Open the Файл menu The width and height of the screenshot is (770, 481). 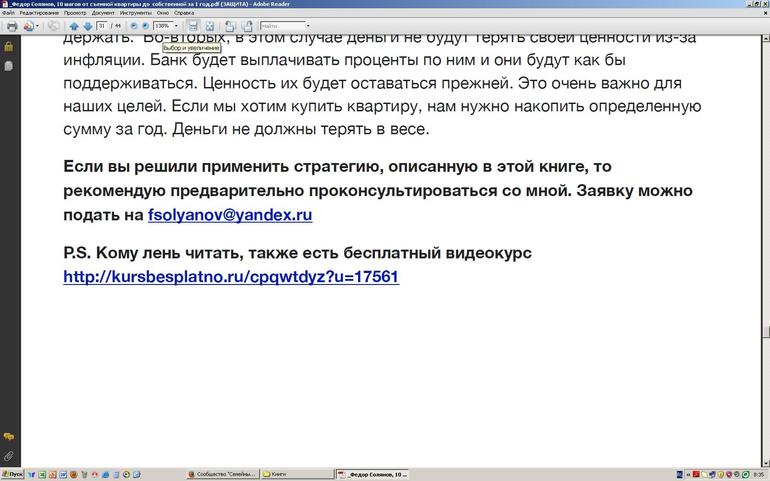click(8, 13)
